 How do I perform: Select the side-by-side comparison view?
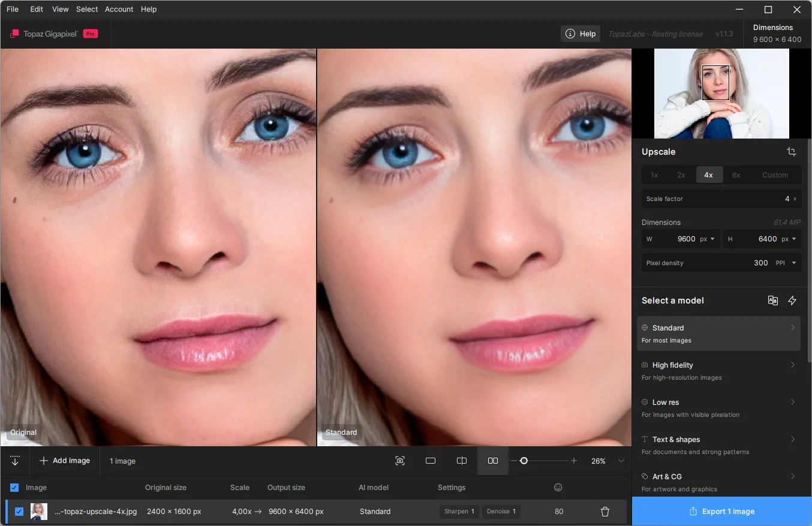493,461
